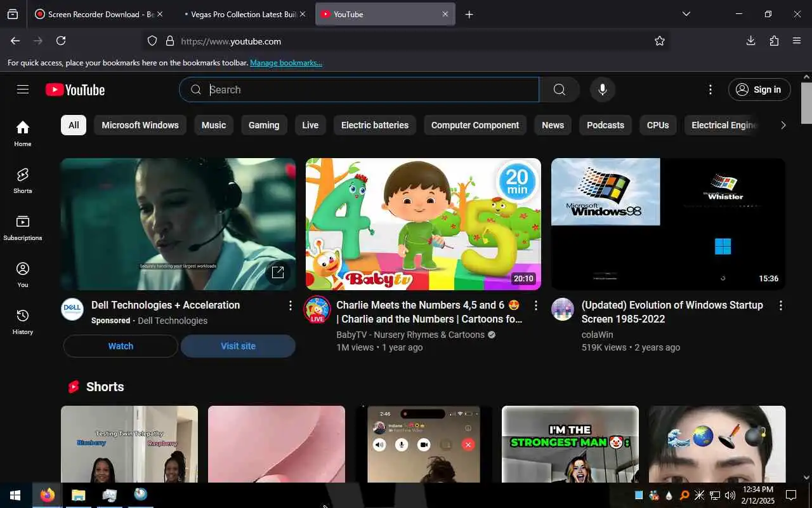Open the Dell Technologies + Acceleration title
Screen dimensions: 812x508
[166, 305]
